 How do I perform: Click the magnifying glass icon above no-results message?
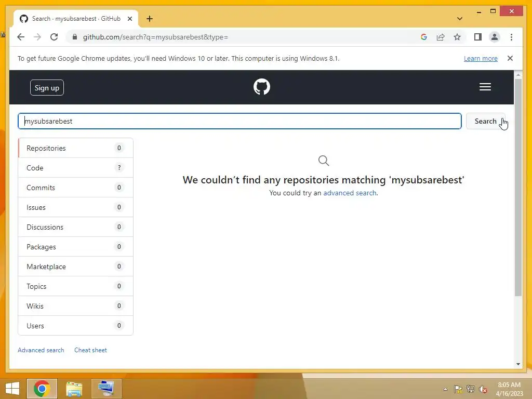pos(324,161)
